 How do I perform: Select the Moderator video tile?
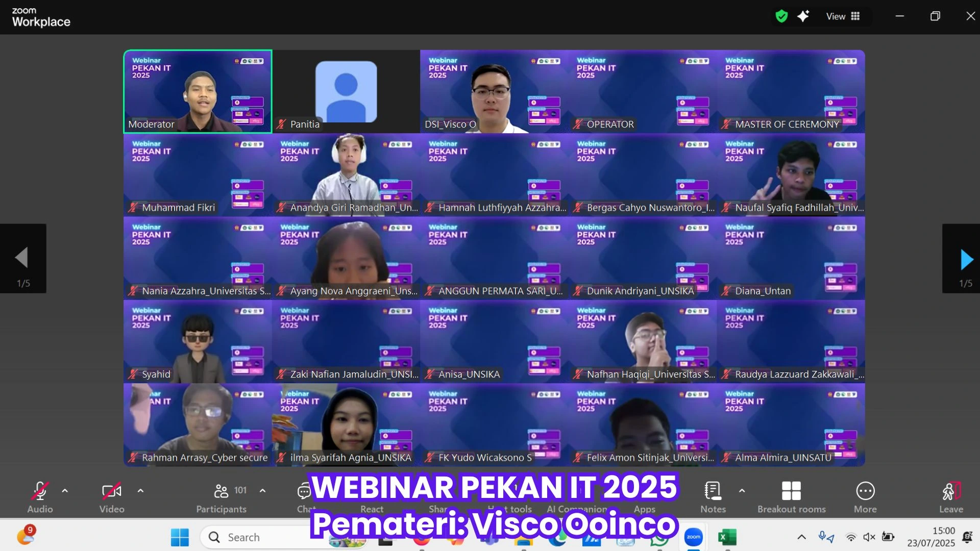click(x=198, y=92)
